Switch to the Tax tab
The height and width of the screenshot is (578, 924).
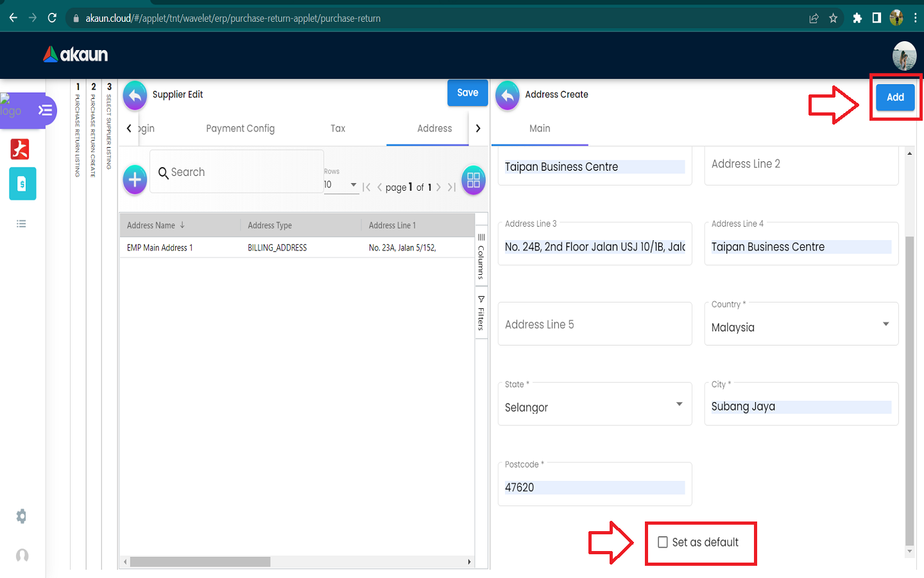[338, 128]
